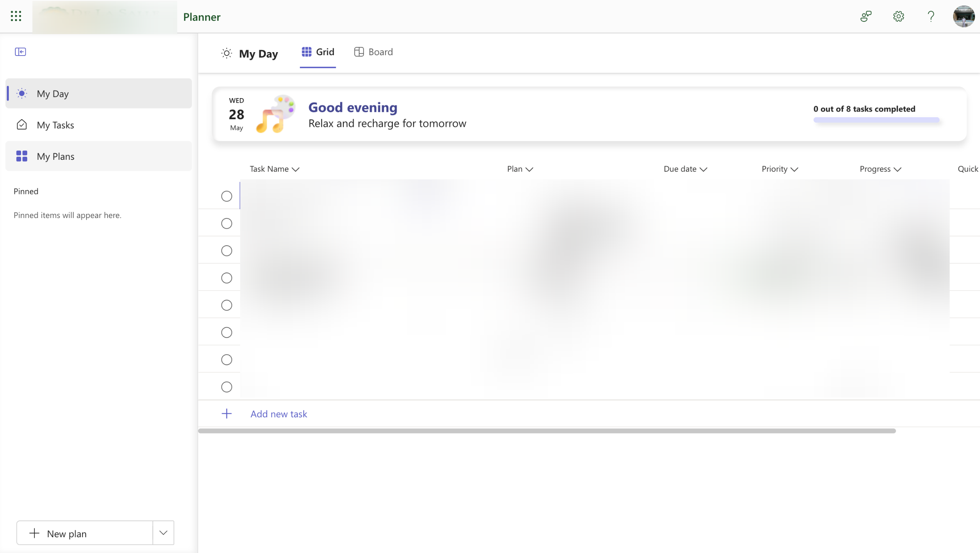Collapse the left navigation pane
The height and width of the screenshot is (553, 980).
point(20,51)
